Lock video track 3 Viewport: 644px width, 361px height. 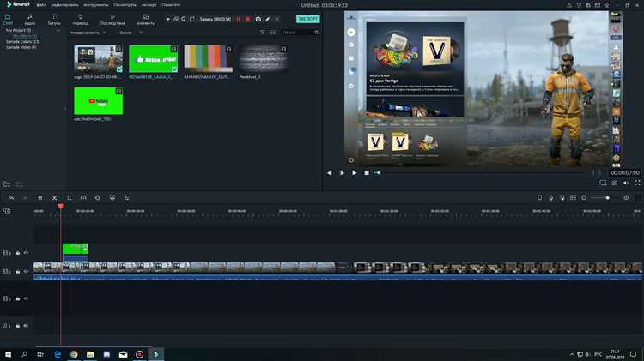[18, 253]
